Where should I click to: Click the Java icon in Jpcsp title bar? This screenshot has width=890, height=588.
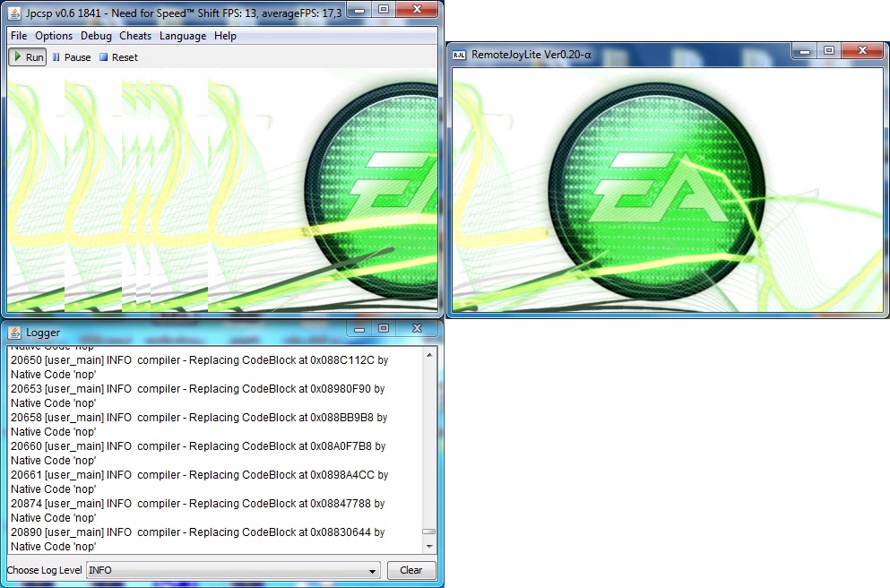[14, 11]
